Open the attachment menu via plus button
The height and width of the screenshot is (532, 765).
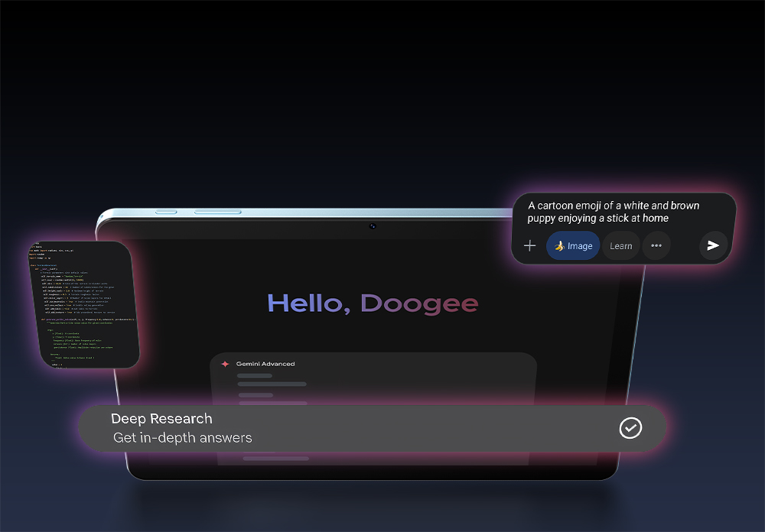pos(529,245)
